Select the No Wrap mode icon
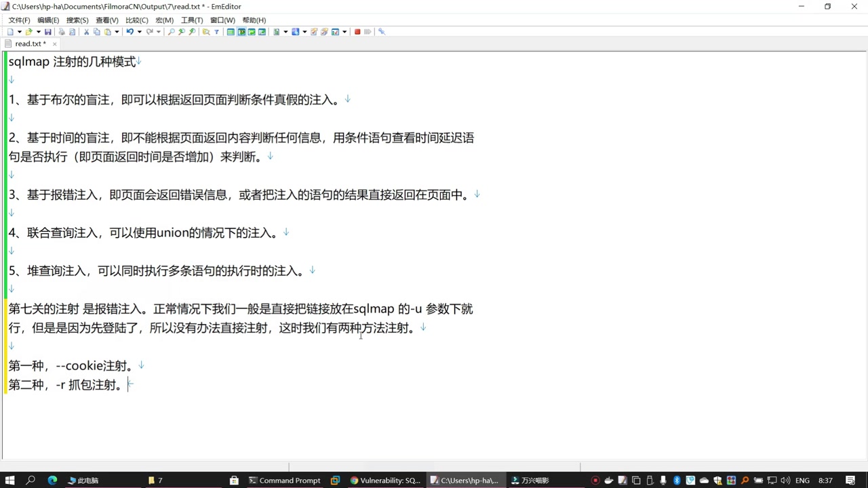 [231, 32]
